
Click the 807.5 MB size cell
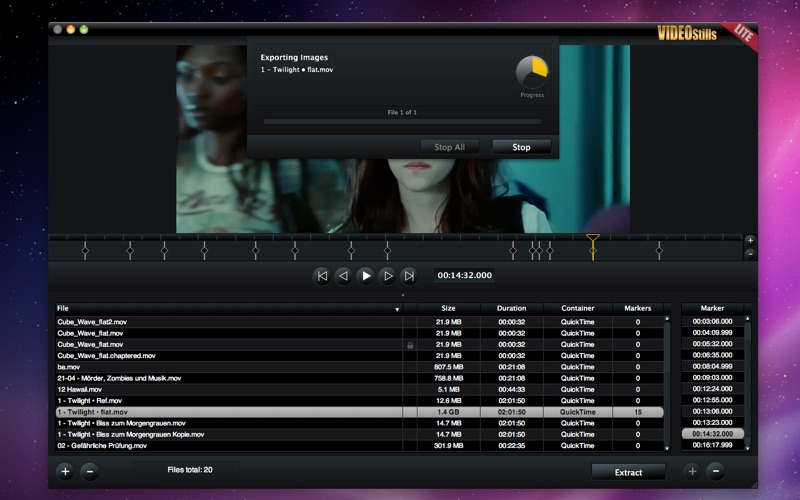tap(448, 367)
